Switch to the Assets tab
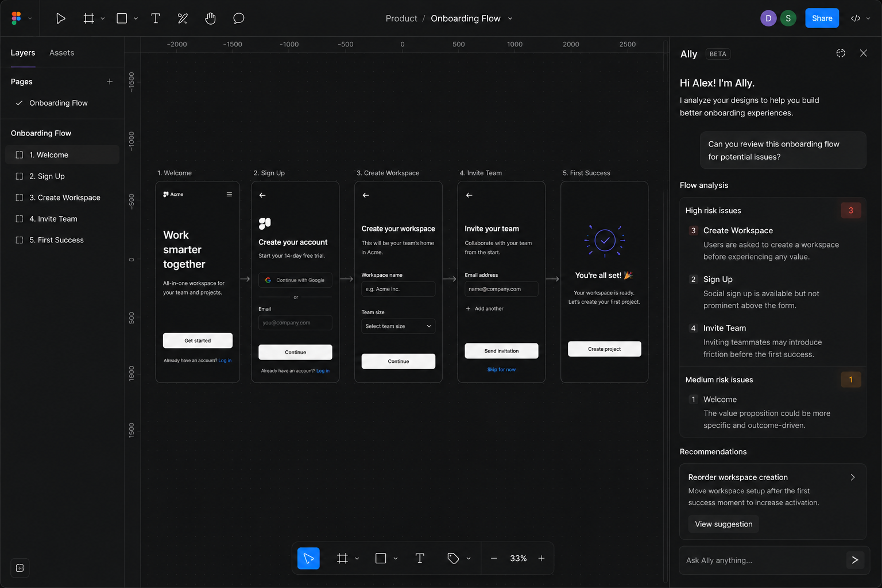The width and height of the screenshot is (882, 588). coord(62,53)
